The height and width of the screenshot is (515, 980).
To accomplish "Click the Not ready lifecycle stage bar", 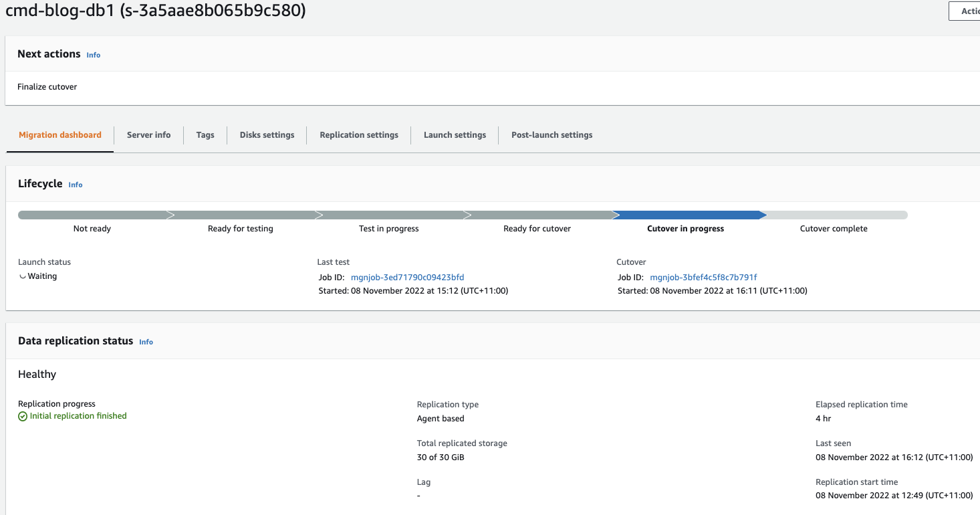I will pos(92,215).
